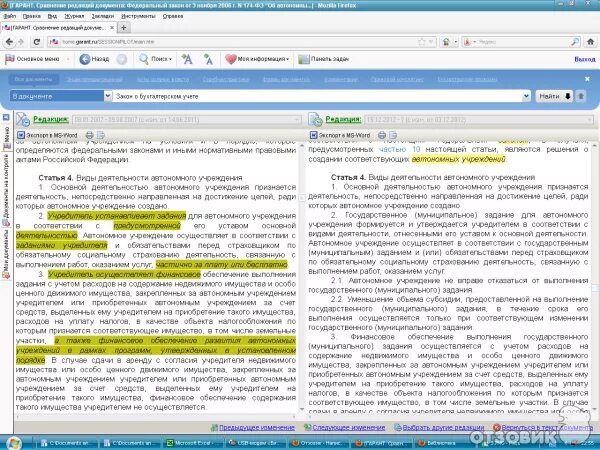Decrease font size with the smaller A icon
Viewport: 600px width, 450px height.
208,59
